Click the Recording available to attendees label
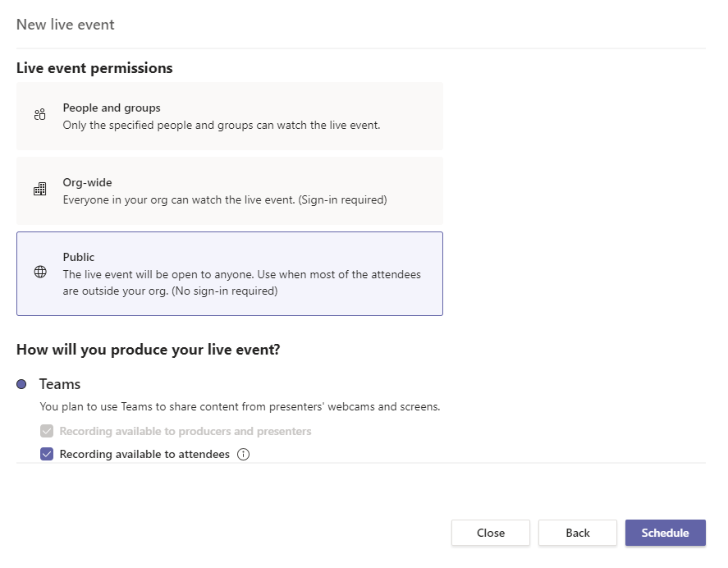The height and width of the screenshot is (568, 728). (144, 454)
